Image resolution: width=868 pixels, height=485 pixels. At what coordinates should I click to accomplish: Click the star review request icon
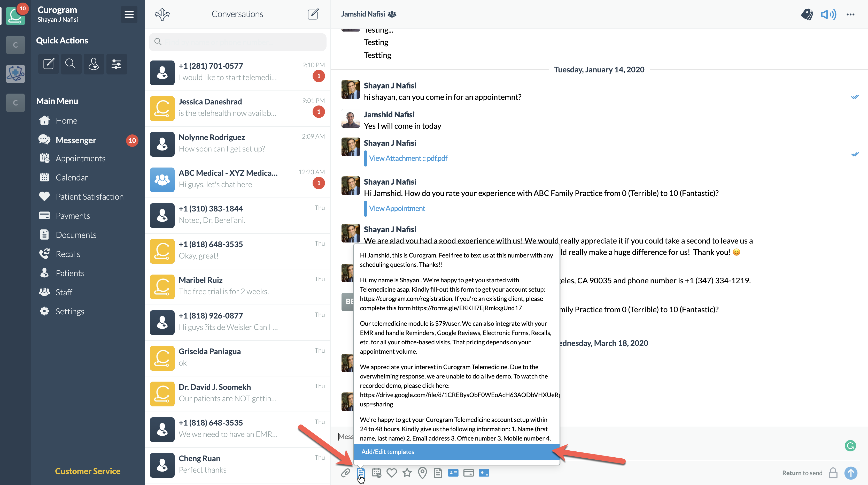(x=407, y=473)
